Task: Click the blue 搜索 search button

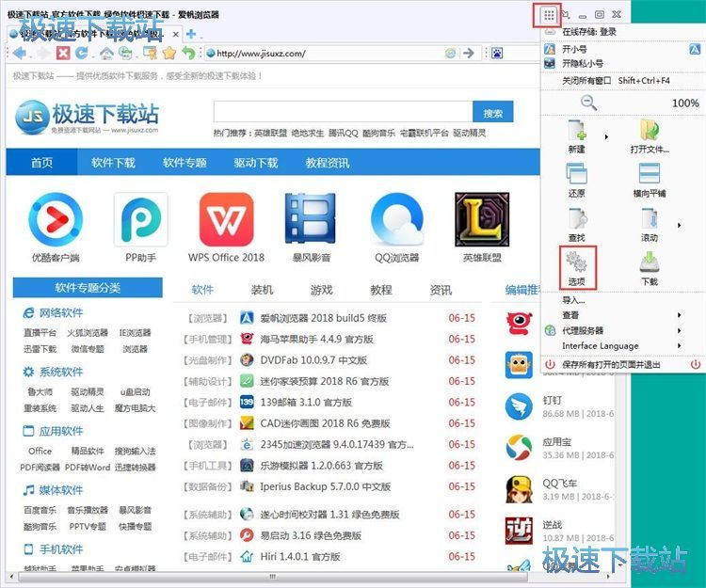Action: (x=492, y=113)
